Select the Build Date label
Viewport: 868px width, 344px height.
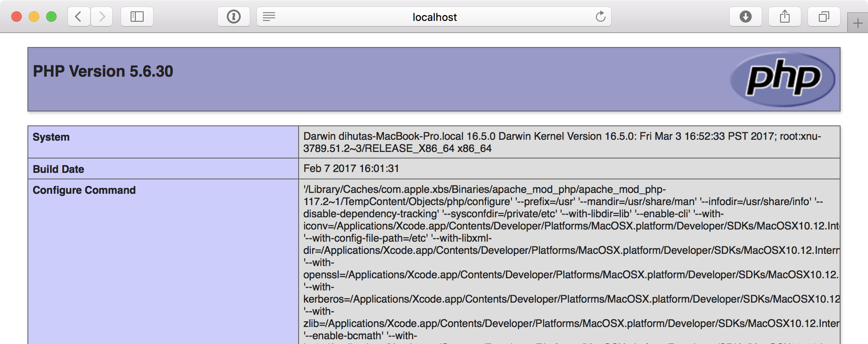coord(58,169)
